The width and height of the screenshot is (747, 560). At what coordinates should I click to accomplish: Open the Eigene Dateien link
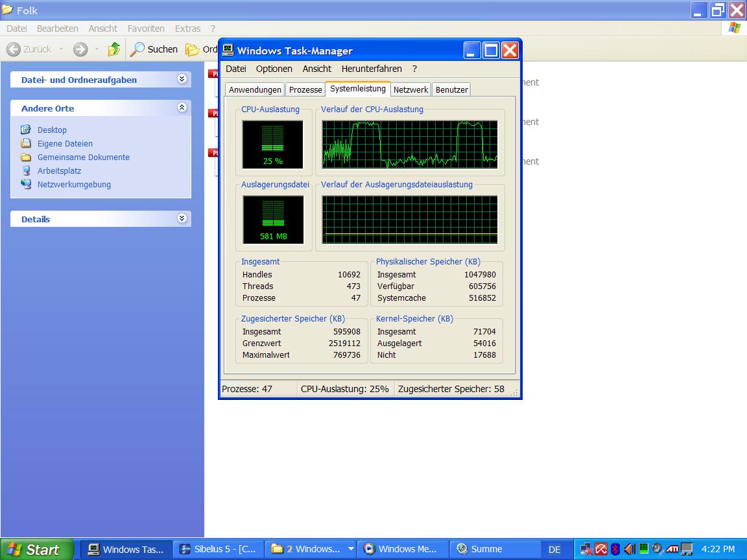(65, 143)
